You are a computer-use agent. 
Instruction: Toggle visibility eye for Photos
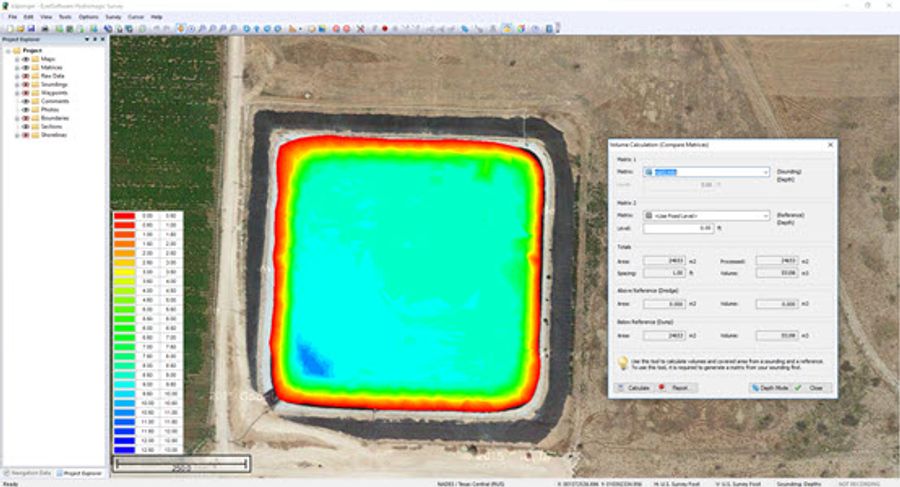pos(25,109)
